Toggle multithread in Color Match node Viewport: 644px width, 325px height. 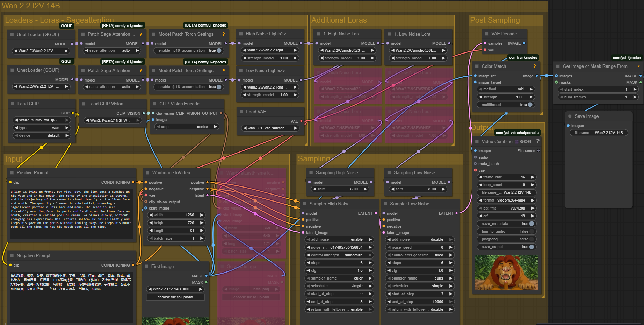530,105
